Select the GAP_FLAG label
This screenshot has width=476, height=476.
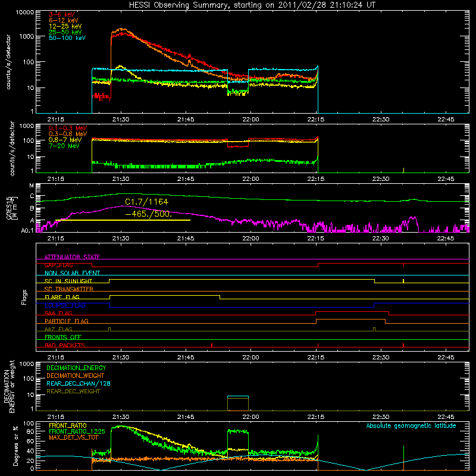pos(58,265)
